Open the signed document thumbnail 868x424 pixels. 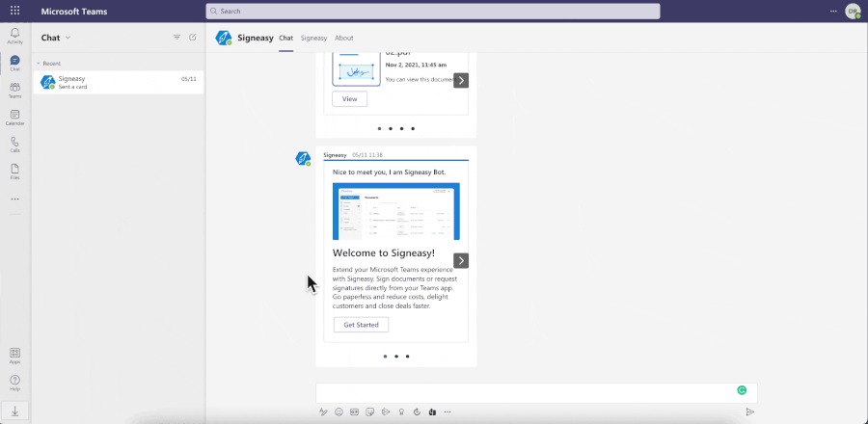pyautogui.click(x=356, y=69)
